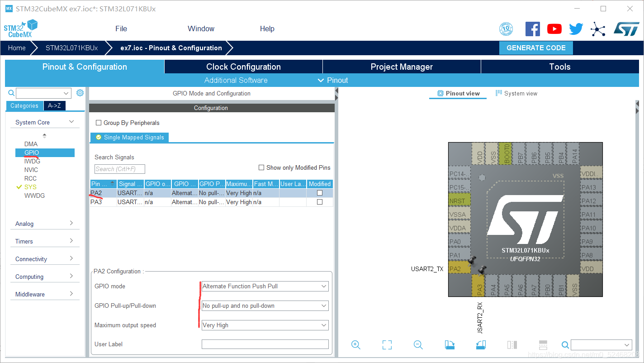Zoom out of the pinout view
This screenshot has height=363, width=644.
pyautogui.click(x=418, y=345)
